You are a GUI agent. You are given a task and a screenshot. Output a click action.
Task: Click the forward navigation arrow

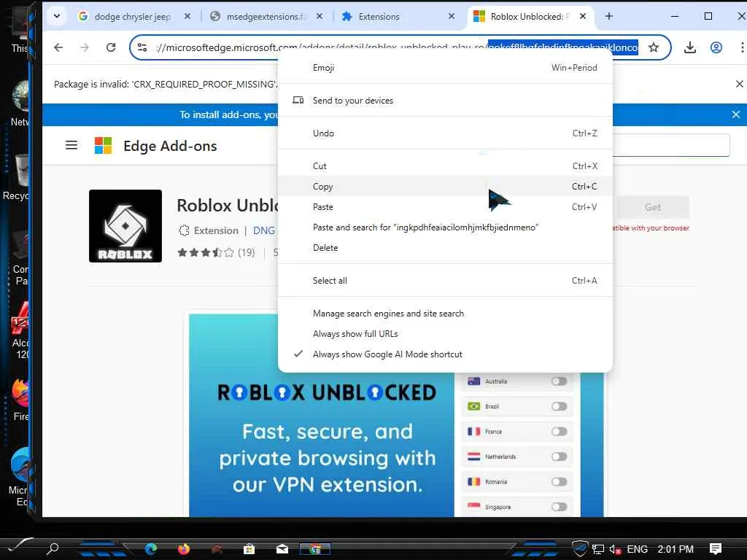pos(85,47)
